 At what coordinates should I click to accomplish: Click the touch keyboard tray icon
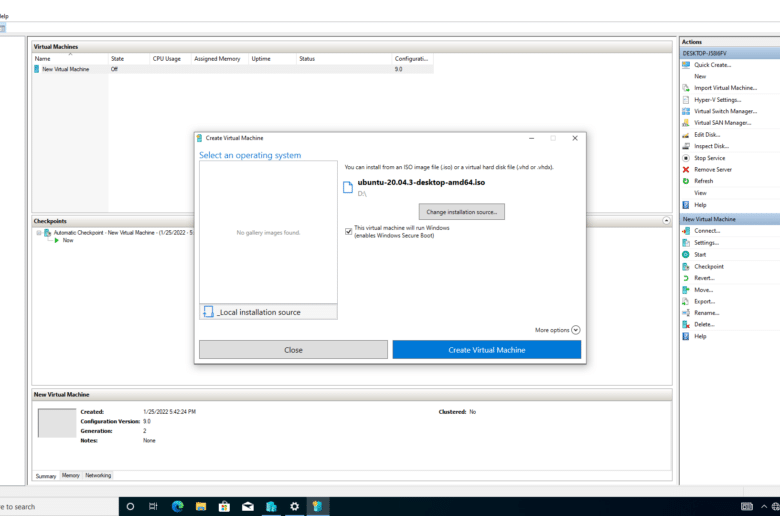pyautogui.click(x=747, y=507)
